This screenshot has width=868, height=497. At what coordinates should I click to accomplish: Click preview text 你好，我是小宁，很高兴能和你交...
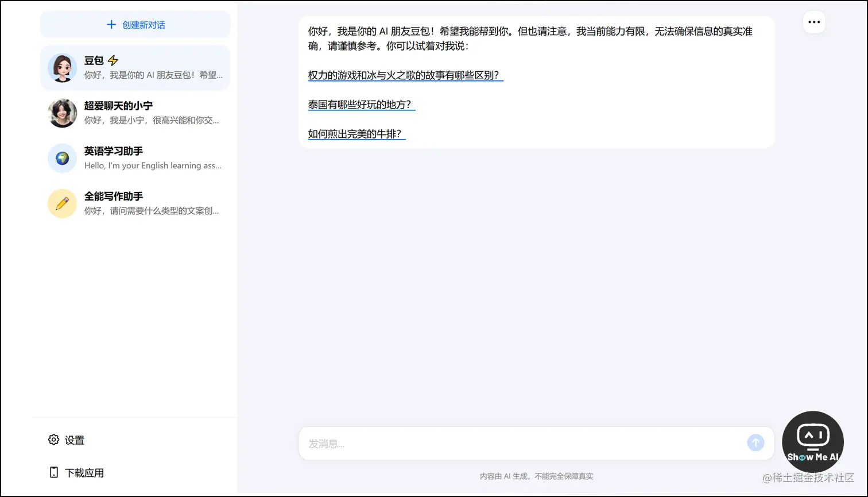tap(152, 120)
